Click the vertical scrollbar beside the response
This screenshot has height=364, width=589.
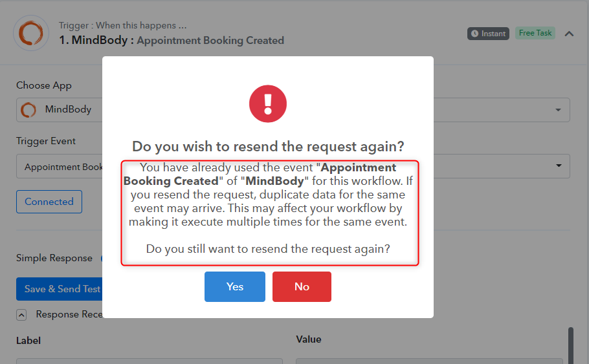[x=571, y=345]
